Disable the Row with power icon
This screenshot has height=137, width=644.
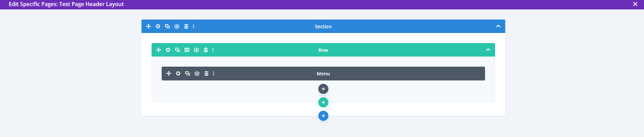[x=196, y=50]
